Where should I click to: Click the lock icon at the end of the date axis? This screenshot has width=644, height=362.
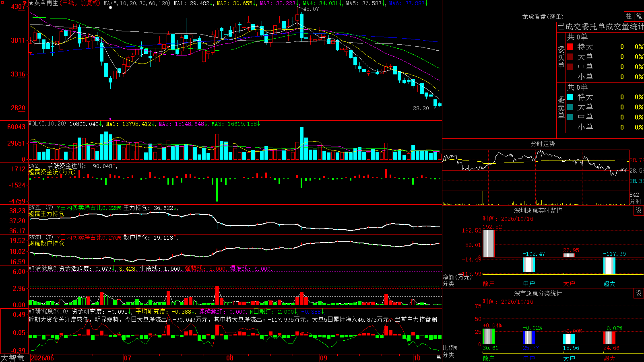point(438,357)
